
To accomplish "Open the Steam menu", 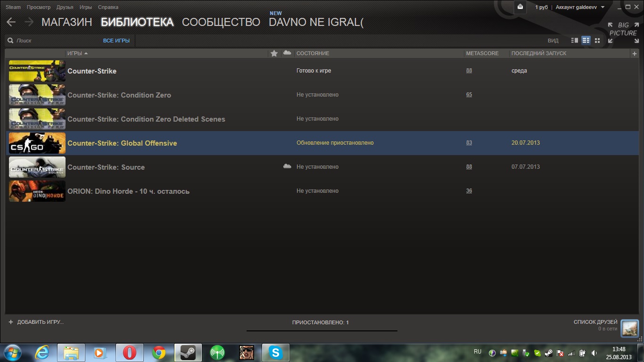I will [x=13, y=7].
